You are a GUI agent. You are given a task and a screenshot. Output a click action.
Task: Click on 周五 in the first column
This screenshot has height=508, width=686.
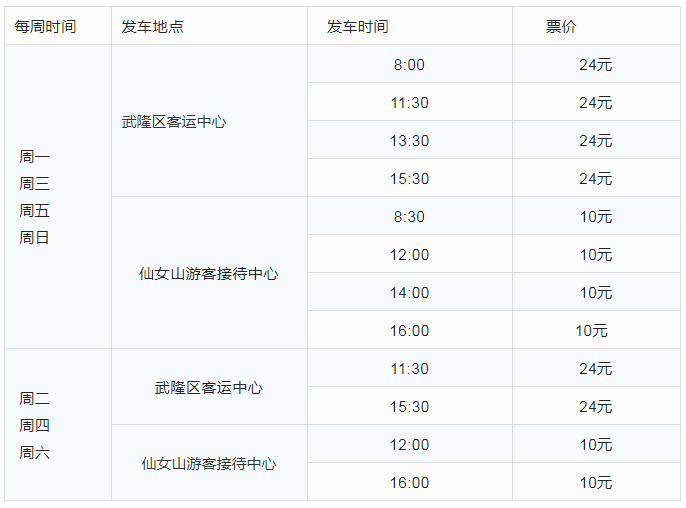[x=34, y=211]
